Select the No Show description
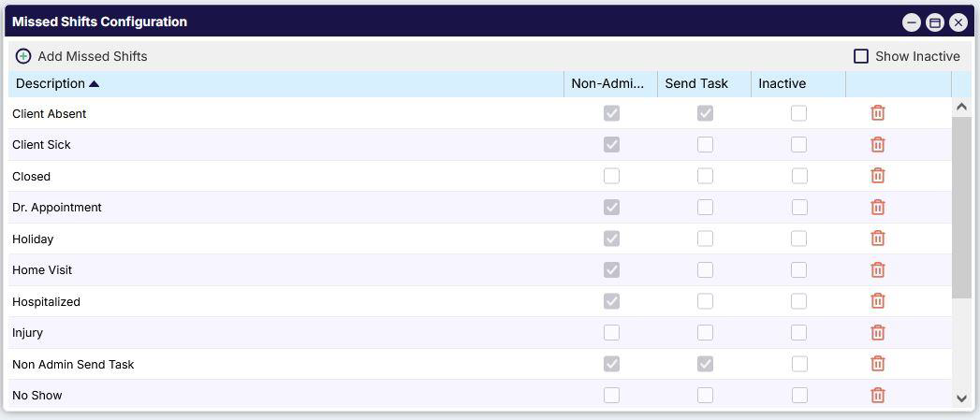 (37, 395)
